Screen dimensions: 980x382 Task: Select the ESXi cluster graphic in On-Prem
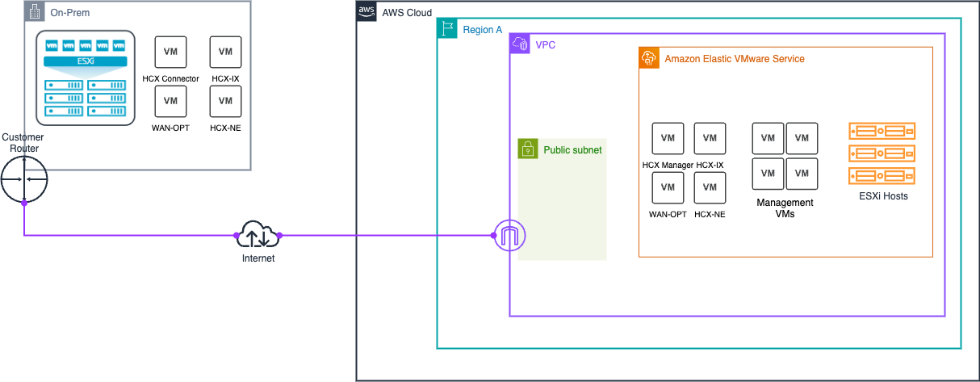click(x=85, y=78)
